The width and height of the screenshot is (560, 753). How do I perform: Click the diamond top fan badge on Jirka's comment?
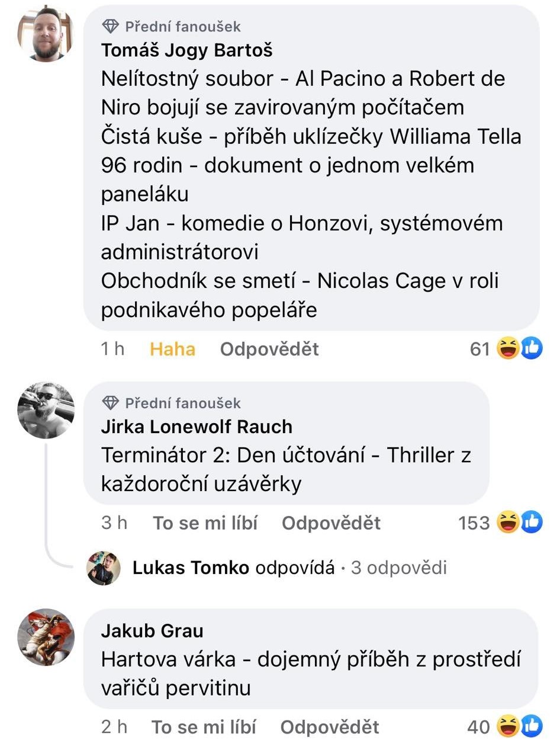click(111, 403)
